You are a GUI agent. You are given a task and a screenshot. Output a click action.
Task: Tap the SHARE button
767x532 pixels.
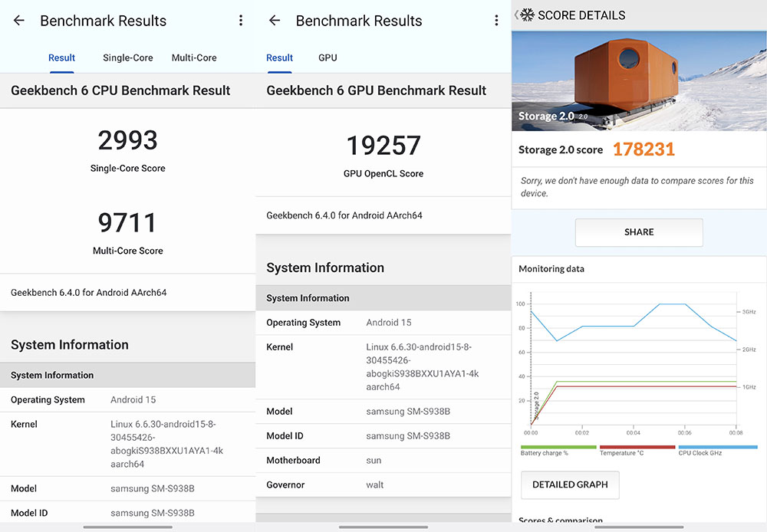pos(639,232)
